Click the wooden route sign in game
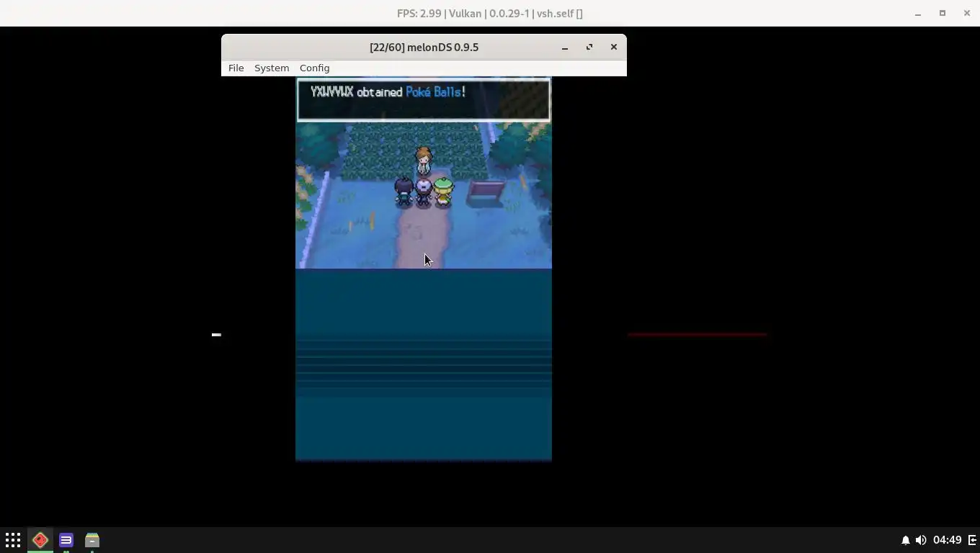This screenshot has width=980, height=553. [x=486, y=193]
